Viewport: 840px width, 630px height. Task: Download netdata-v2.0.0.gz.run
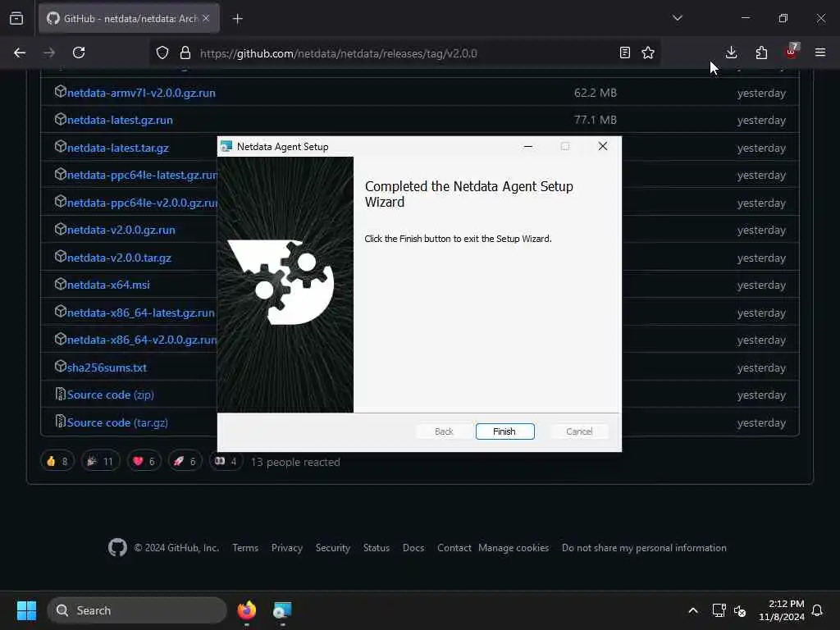pos(121,230)
